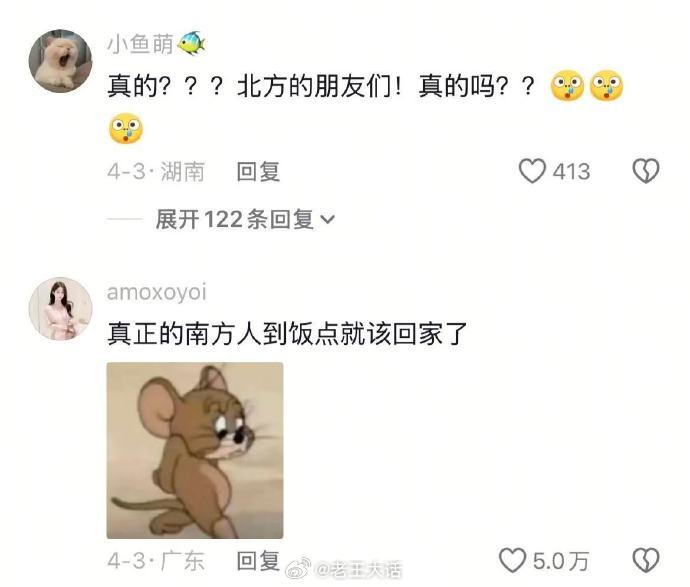Click comment text 真正的南方人到饭点就该回家了

pos(287,334)
